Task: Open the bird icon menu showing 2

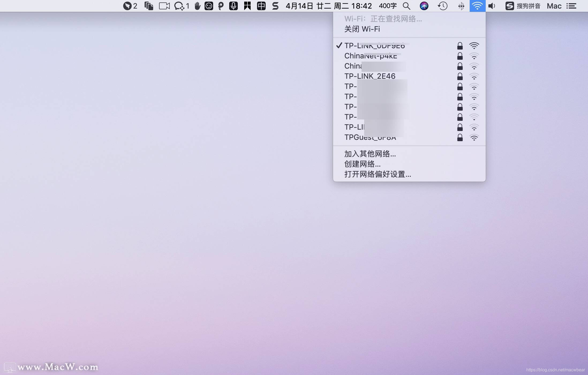Action: pyautogui.click(x=130, y=6)
